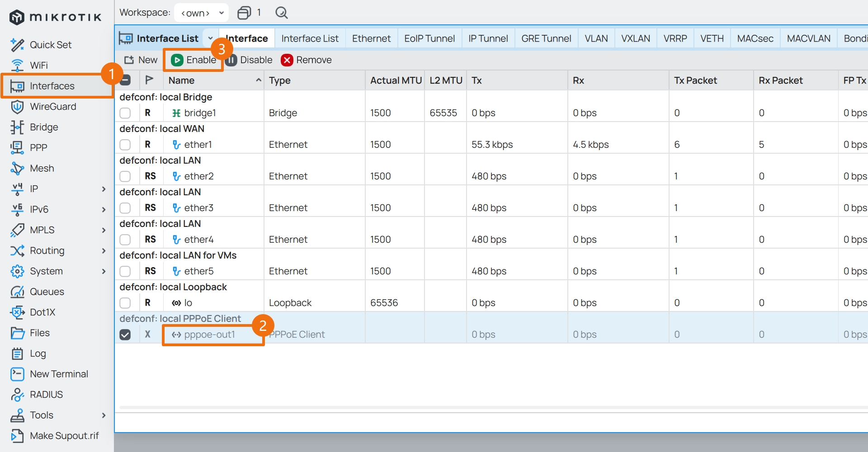Check the ether3 row checkbox
Image resolution: width=868 pixels, height=452 pixels.
click(125, 208)
